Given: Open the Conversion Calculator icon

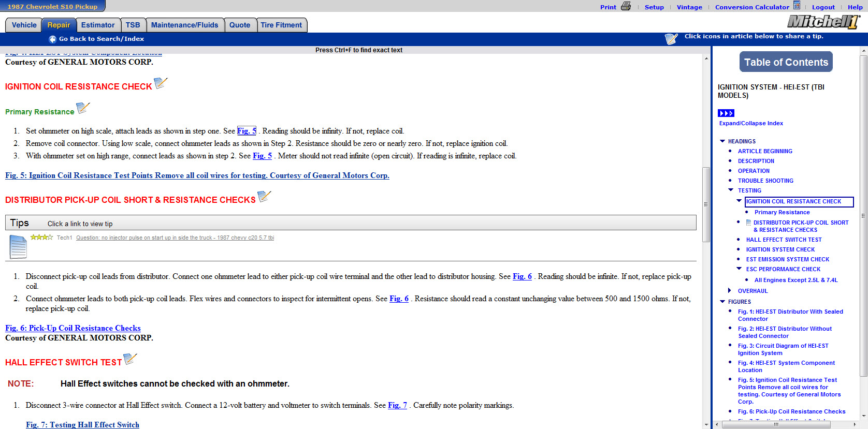Looking at the screenshot, I should click(797, 6).
